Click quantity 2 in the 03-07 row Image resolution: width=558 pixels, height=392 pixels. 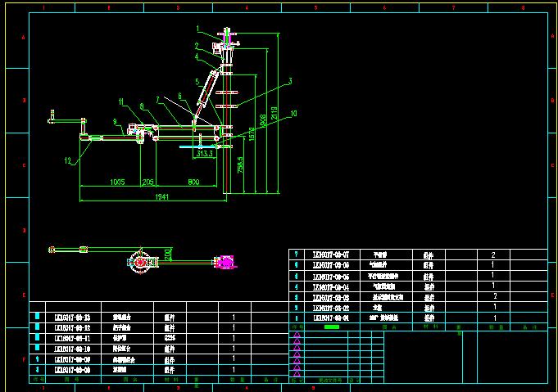(493, 255)
